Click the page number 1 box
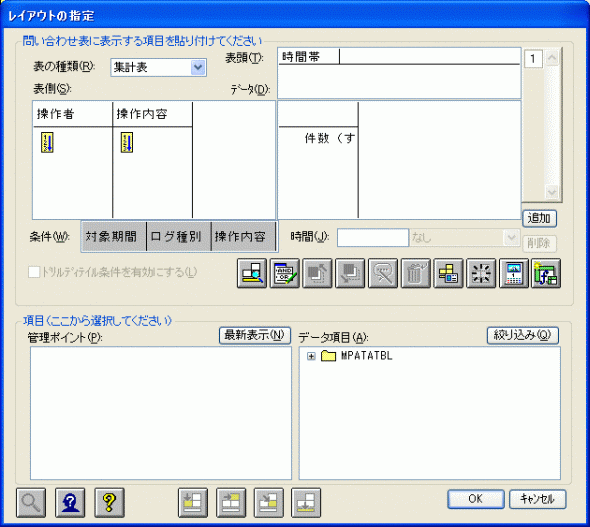 click(x=533, y=59)
